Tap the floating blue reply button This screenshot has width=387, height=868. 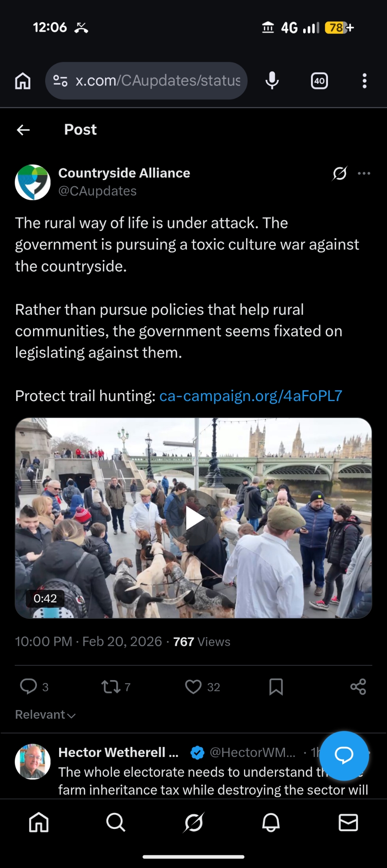(x=344, y=756)
